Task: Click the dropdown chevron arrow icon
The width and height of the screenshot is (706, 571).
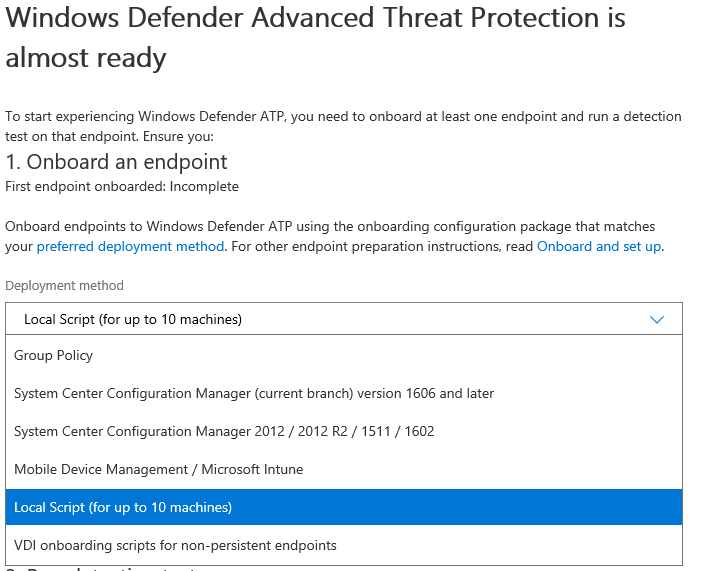Action: pos(657,320)
